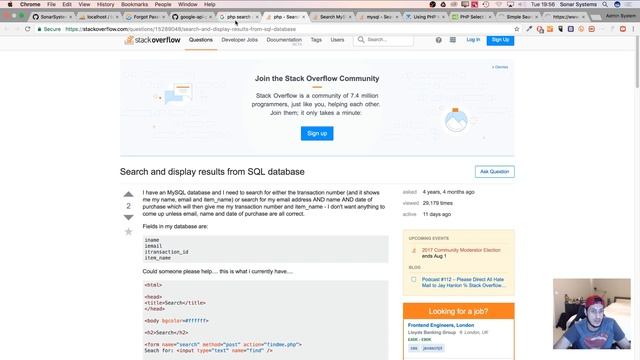Bookmark this page with the star icon
640x360 pixels.
point(517,29)
